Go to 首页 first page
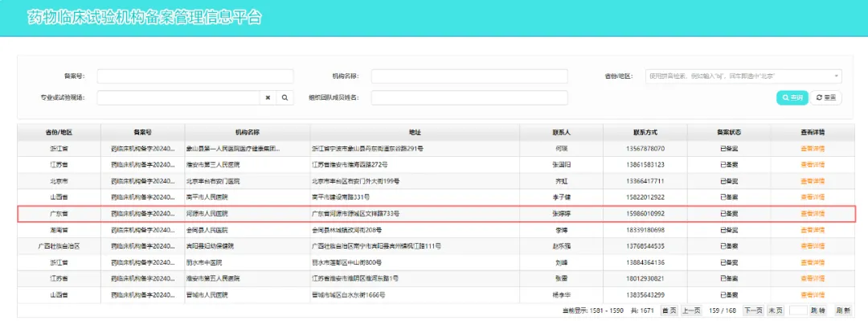 tap(669, 311)
